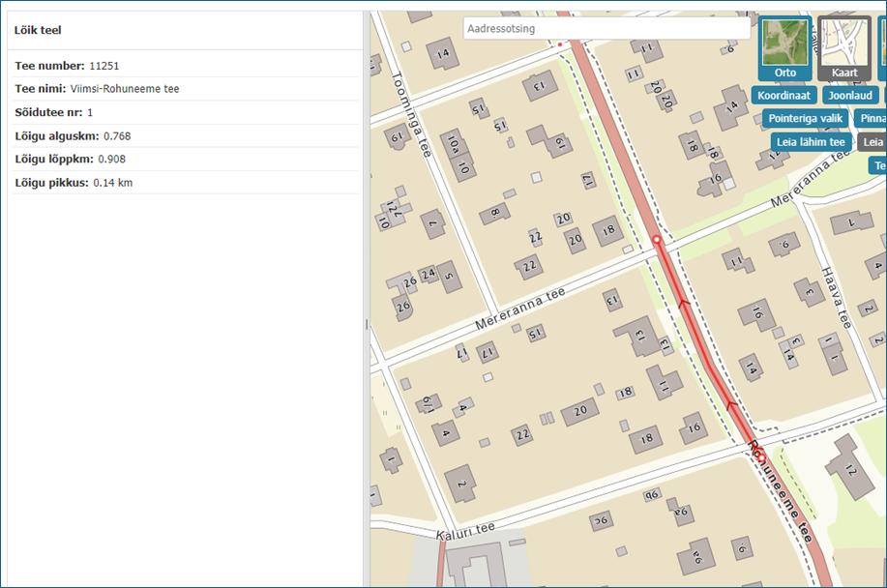Grab the panel splitter handle
This screenshot has width=887, height=588.
click(367, 327)
